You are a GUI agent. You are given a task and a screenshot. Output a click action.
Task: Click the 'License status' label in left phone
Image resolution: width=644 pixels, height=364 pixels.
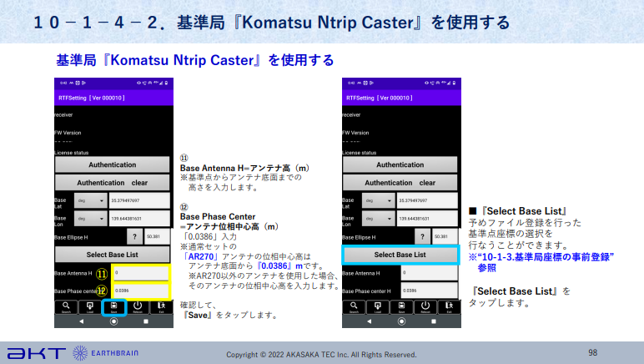click(x=72, y=153)
